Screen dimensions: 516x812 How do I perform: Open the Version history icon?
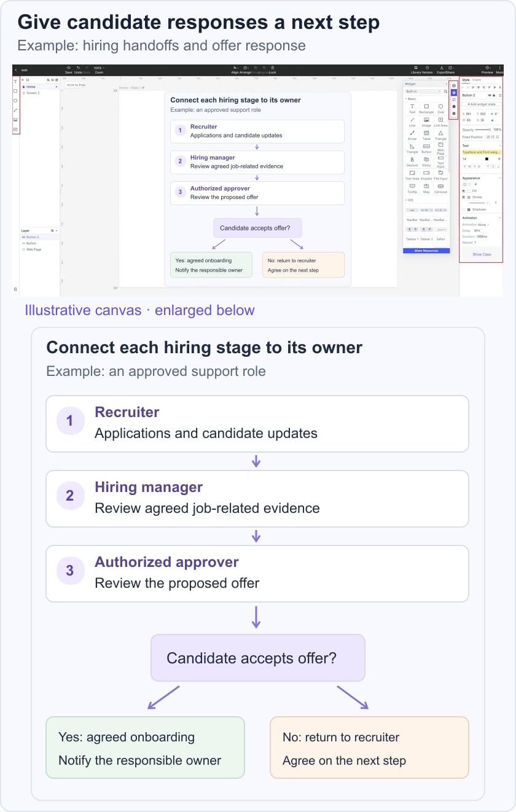pyautogui.click(x=428, y=68)
